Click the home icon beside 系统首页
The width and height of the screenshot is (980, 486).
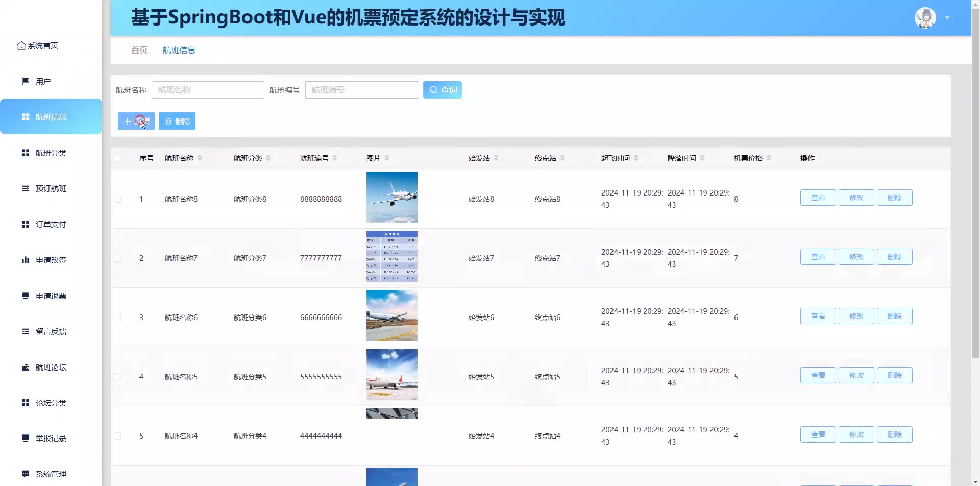(21, 46)
